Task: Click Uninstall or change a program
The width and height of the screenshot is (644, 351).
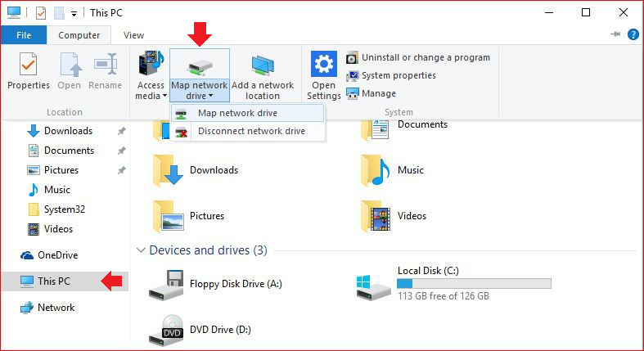Action: click(x=417, y=57)
